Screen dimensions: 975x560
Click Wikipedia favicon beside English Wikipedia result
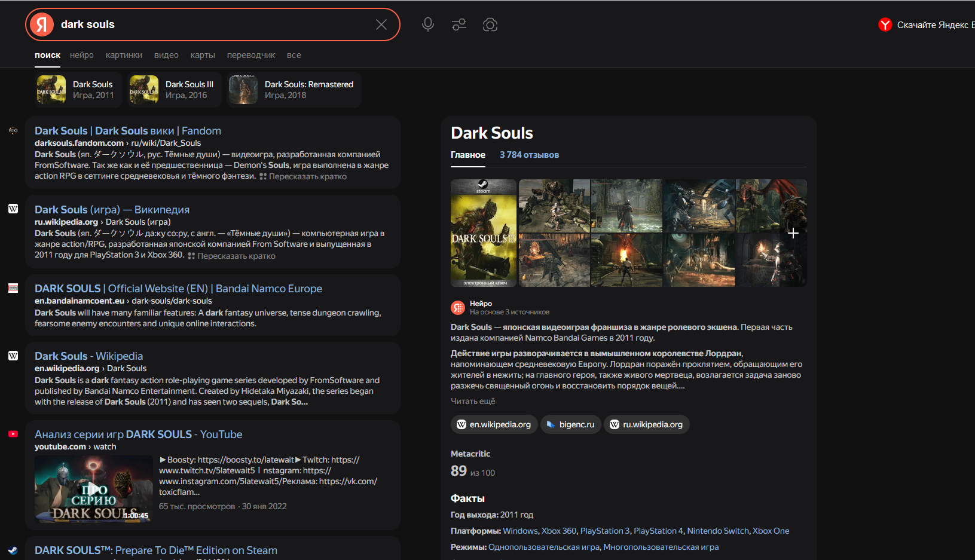click(x=13, y=356)
